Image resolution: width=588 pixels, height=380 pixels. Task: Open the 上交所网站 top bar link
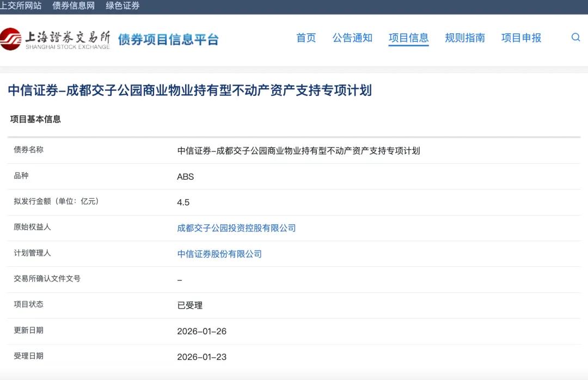[x=21, y=5]
